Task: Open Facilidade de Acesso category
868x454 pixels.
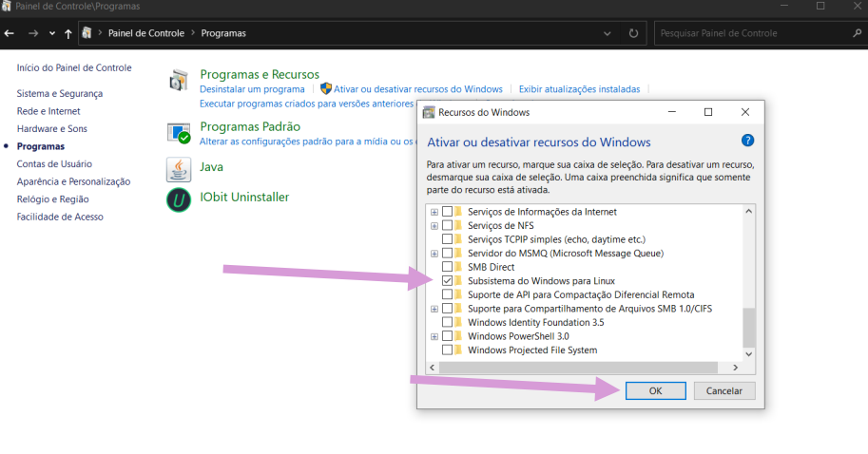Action: [60, 217]
